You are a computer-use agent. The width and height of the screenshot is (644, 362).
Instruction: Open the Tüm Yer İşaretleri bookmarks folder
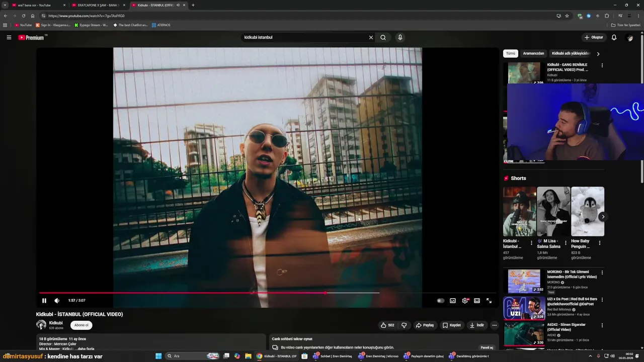tap(626, 25)
